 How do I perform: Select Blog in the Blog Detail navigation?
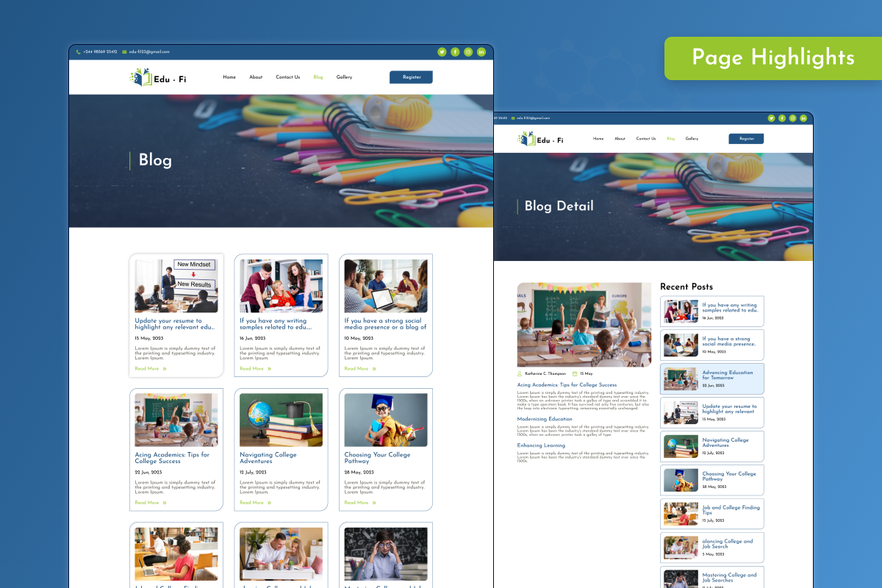670,138
